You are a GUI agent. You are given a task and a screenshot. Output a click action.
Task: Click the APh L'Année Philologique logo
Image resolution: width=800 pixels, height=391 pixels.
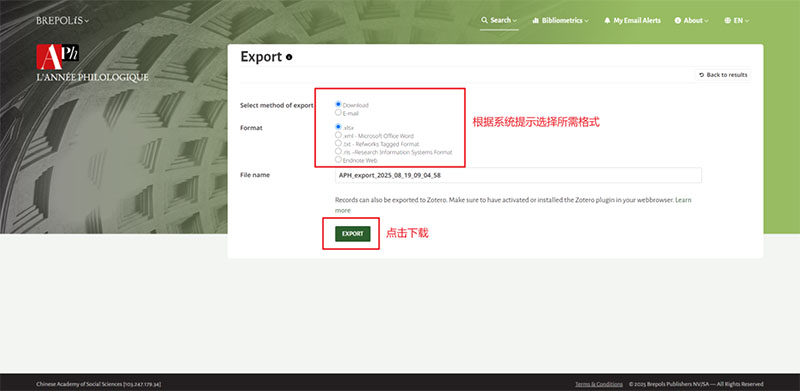click(x=92, y=63)
